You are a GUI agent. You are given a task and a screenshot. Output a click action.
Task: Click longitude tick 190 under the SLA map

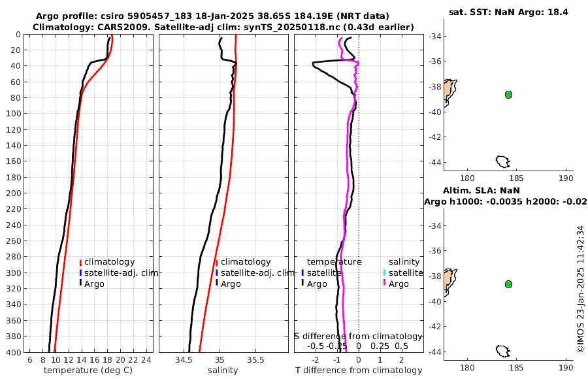[x=566, y=368]
